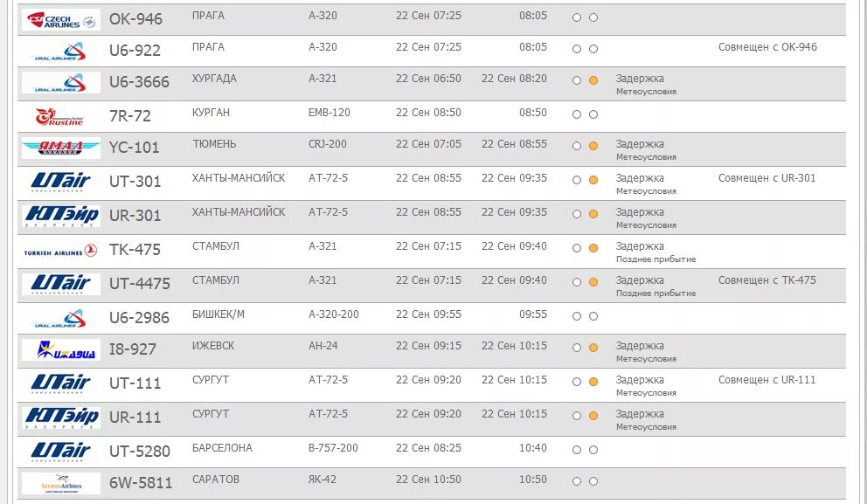Click the Yamal airline logo for YC-101
This screenshot has width=867, height=504.
pyautogui.click(x=60, y=148)
